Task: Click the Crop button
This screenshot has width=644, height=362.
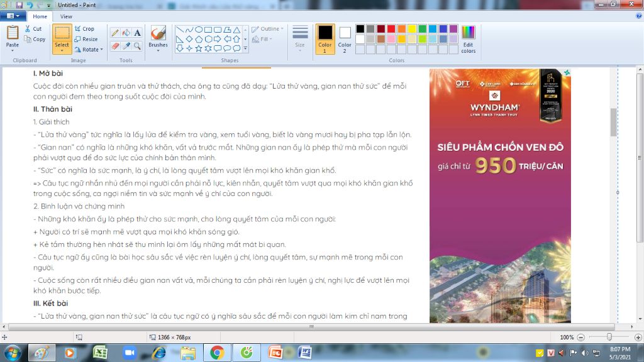Action: click(x=85, y=29)
